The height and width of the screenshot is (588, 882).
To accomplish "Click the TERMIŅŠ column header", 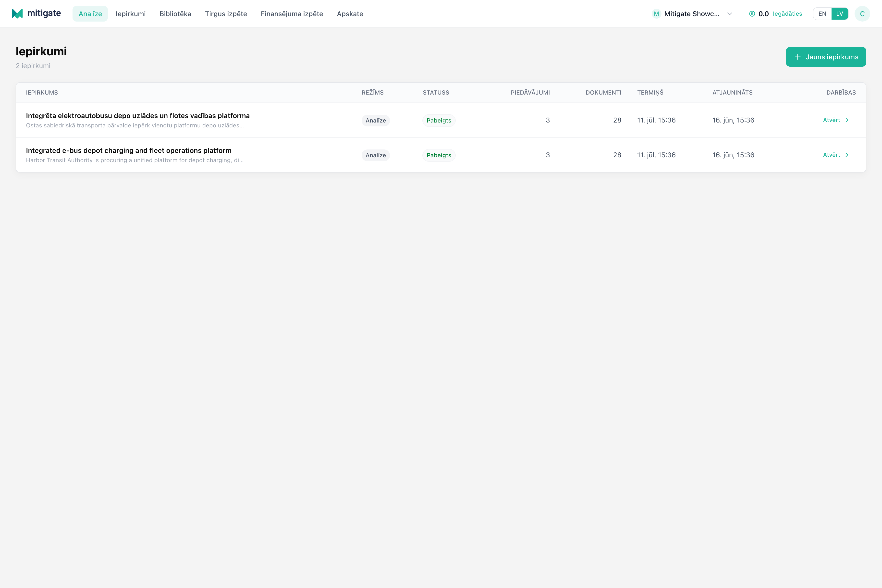I will coord(650,93).
